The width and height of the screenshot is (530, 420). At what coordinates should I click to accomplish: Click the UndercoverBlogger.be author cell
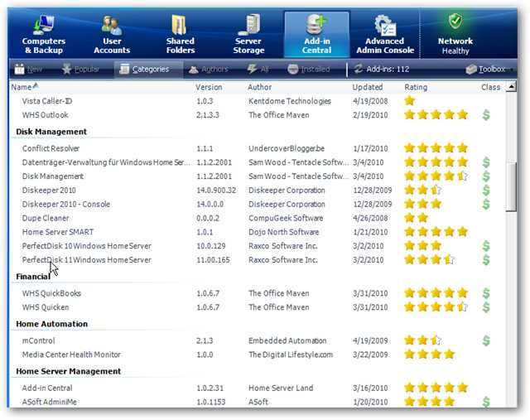click(287, 148)
